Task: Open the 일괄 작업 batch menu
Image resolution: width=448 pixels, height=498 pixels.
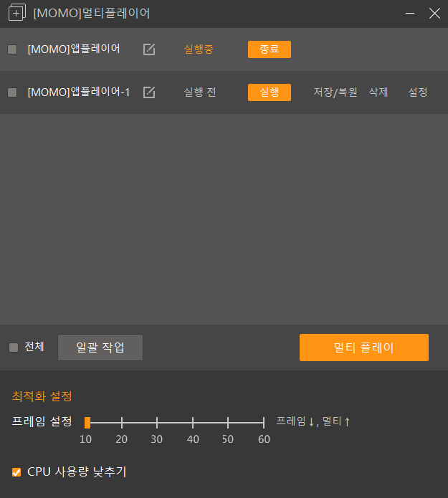Action: pyautogui.click(x=100, y=348)
